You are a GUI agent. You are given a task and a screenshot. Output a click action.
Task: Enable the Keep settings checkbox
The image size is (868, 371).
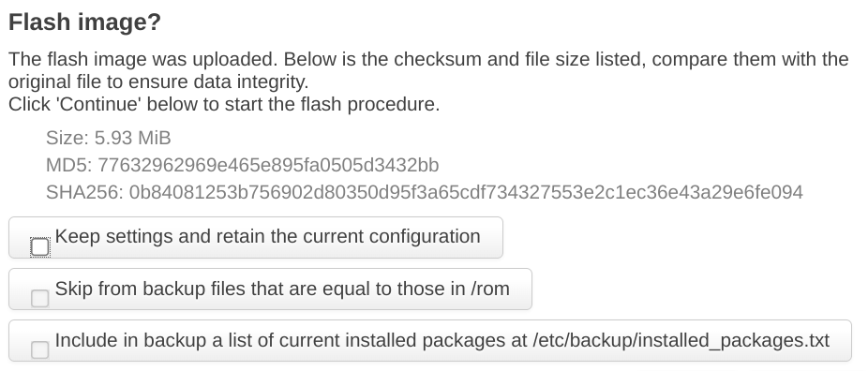click(40, 246)
